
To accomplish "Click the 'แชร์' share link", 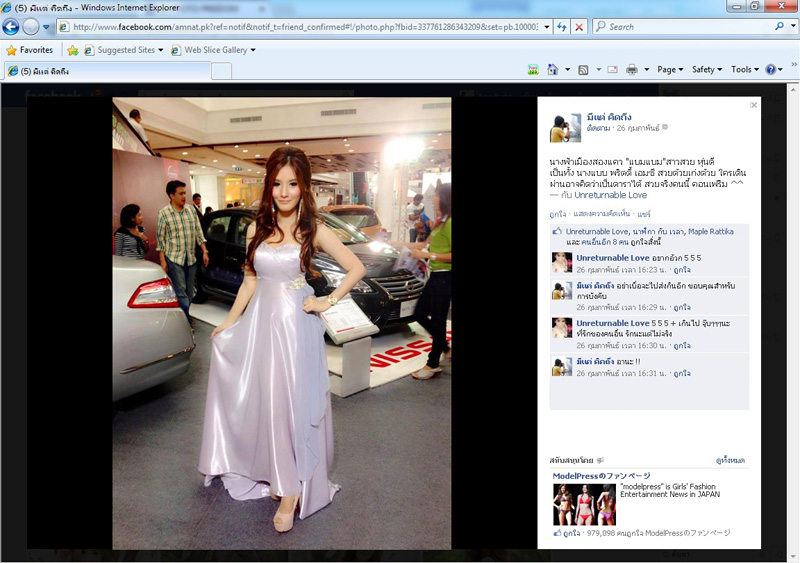I will pos(644,214).
